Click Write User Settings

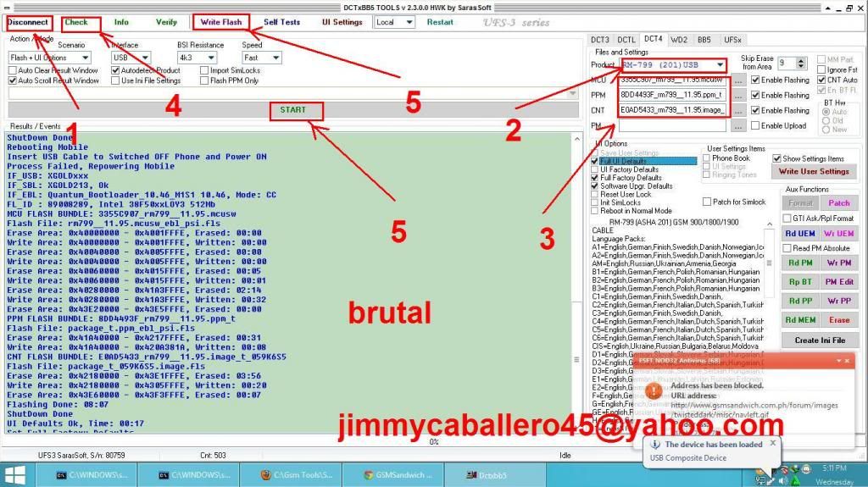(814, 172)
